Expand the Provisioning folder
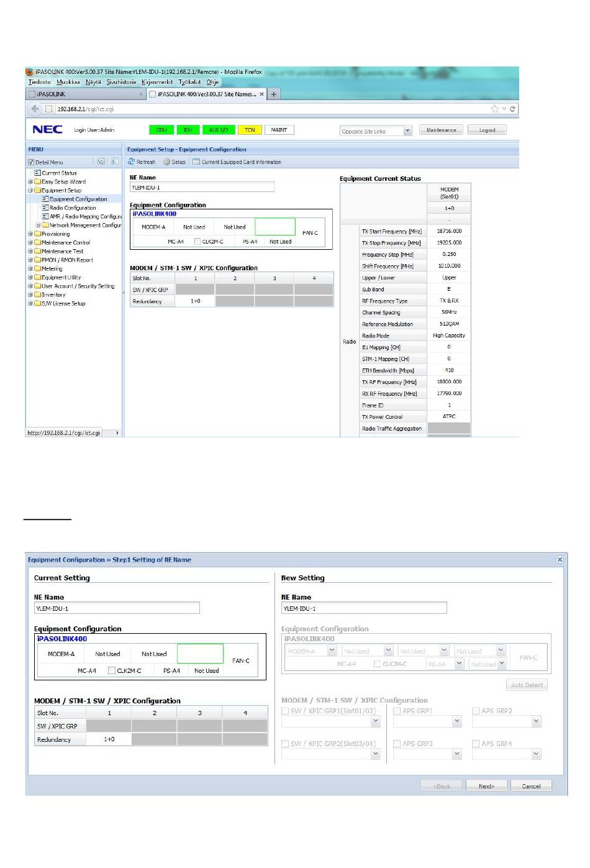 click(30, 234)
